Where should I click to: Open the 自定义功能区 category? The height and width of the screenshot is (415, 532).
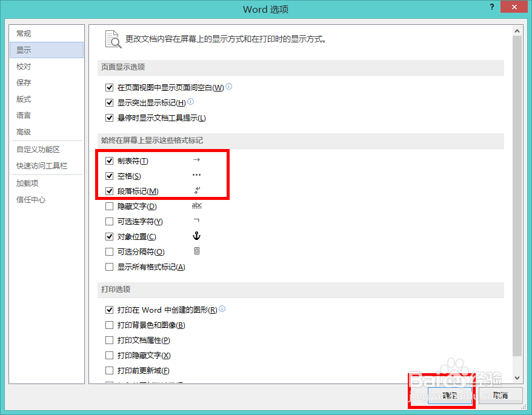coord(47,149)
